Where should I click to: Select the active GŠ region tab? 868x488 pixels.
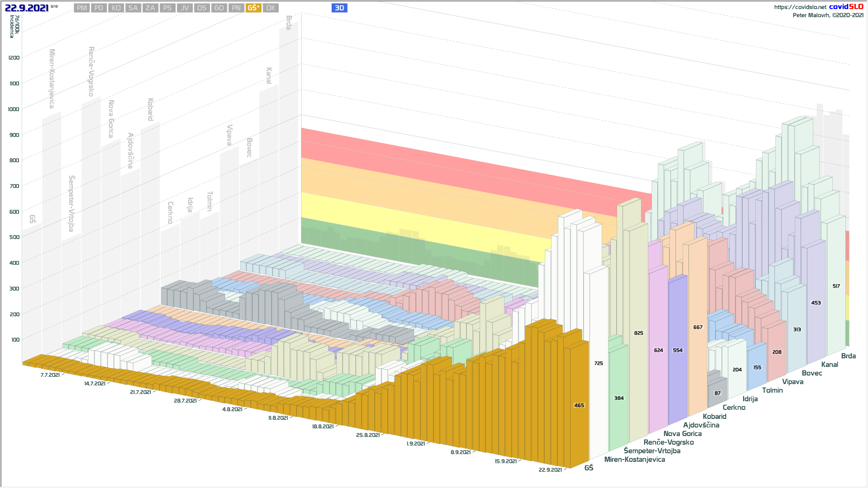pyautogui.click(x=253, y=8)
